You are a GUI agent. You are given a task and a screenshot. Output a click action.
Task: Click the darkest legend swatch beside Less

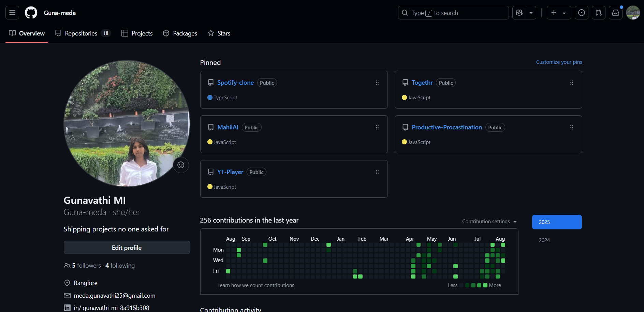point(462,285)
